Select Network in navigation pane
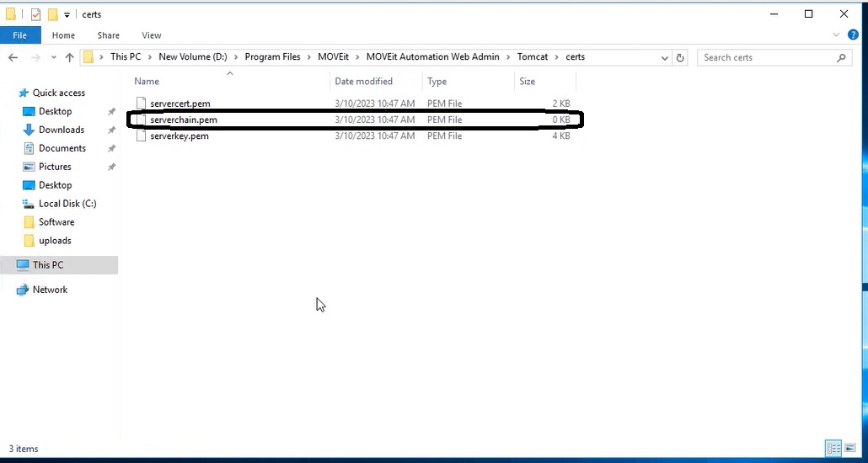 [50, 290]
